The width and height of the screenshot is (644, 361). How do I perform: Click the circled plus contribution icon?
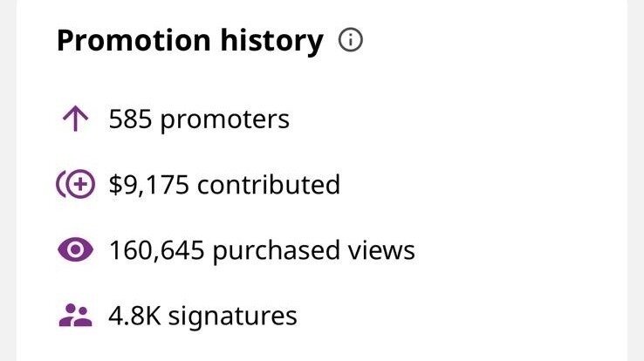tap(74, 185)
